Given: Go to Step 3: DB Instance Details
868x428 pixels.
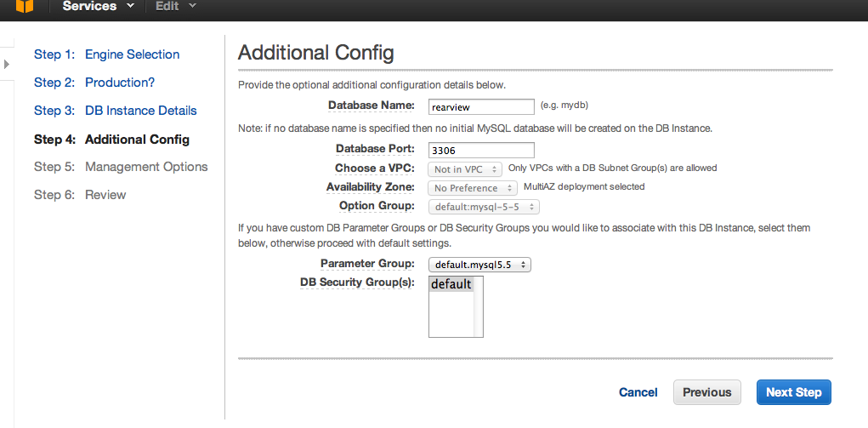Looking at the screenshot, I should 115,111.
